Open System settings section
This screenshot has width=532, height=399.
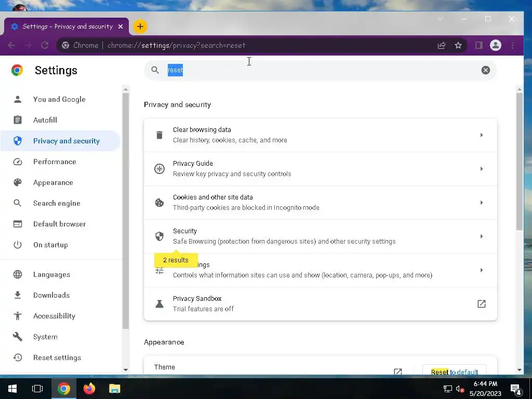[x=60, y=337]
